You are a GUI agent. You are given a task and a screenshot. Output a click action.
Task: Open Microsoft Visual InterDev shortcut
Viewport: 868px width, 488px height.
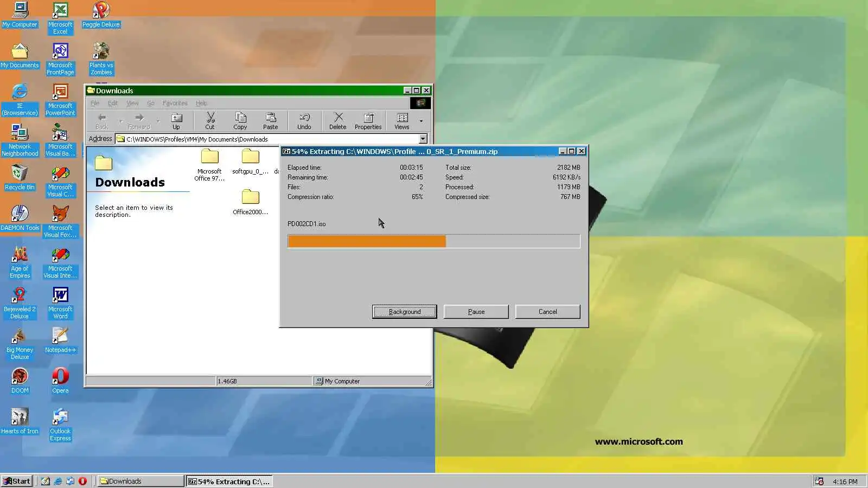[x=60, y=262]
